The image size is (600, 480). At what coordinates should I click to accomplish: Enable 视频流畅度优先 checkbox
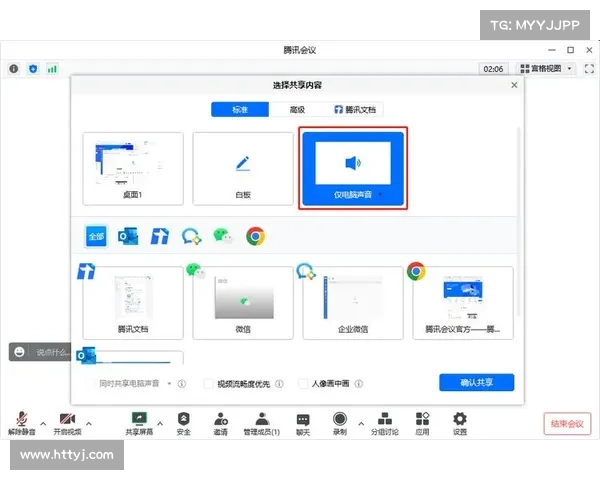pos(208,384)
